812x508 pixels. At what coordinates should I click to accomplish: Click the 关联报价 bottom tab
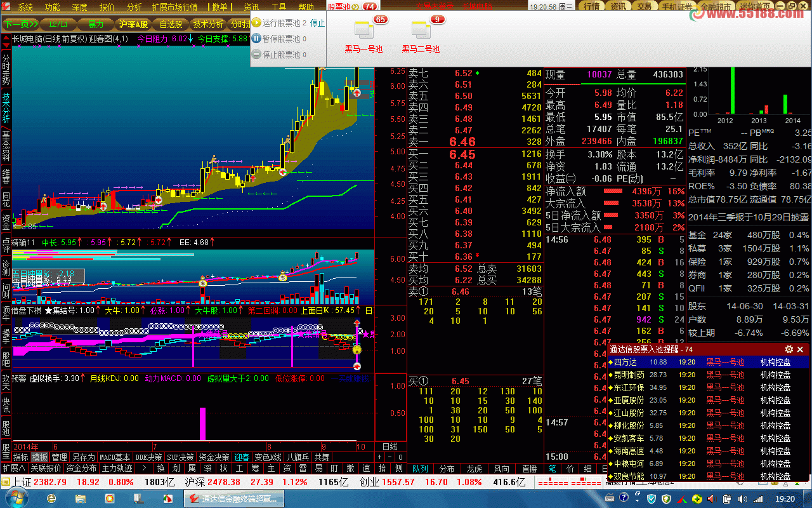pyautogui.click(x=46, y=468)
